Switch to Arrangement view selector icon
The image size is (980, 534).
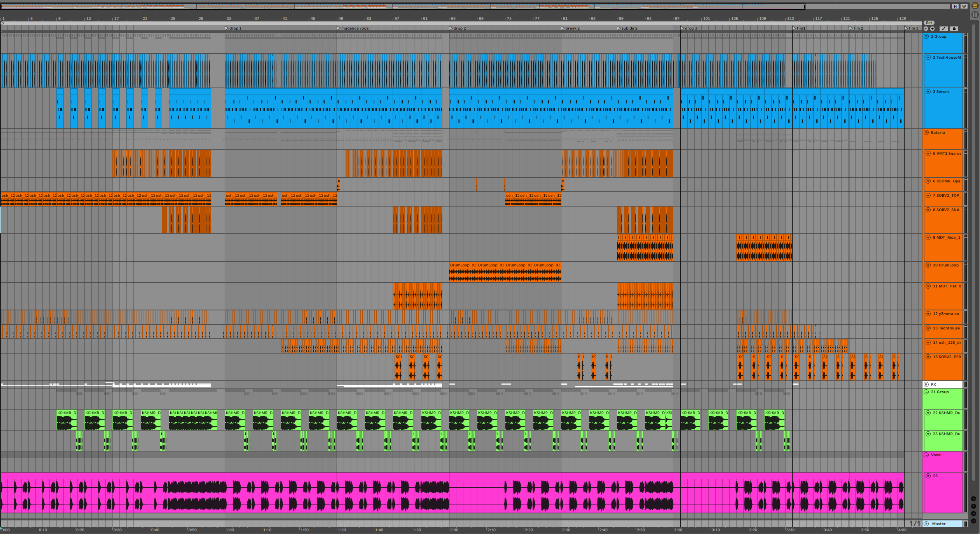[975, 6]
